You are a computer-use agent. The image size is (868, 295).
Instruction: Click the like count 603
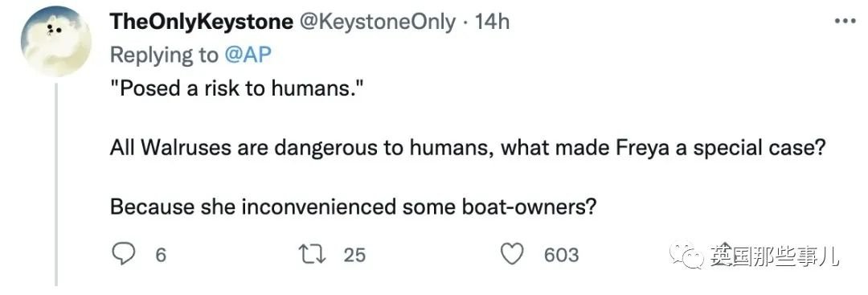(561, 255)
